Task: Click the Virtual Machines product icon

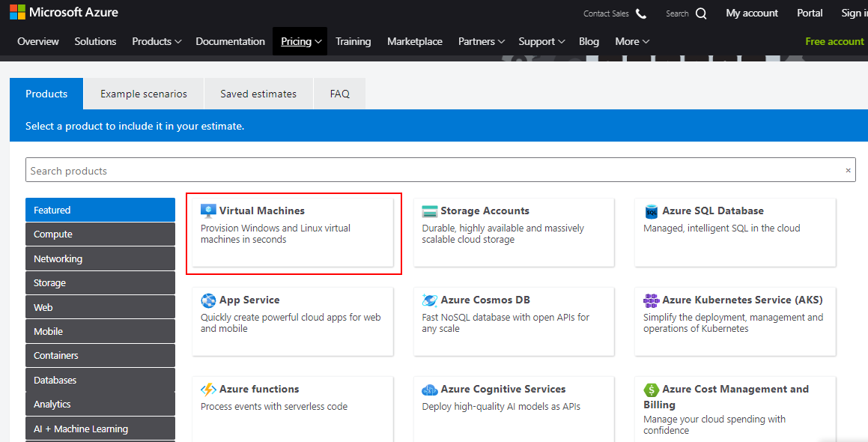Action: point(208,211)
